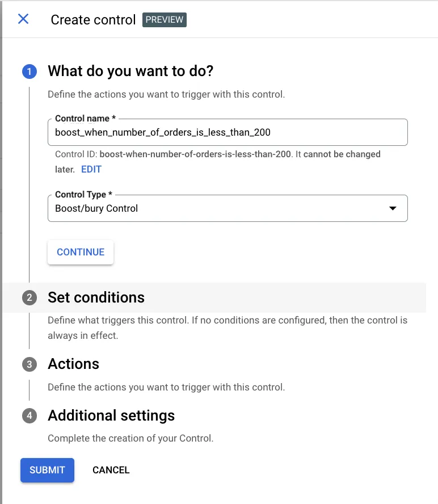The image size is (438, 504).
Task: Expand the Set conditions step
Action: 96,297
